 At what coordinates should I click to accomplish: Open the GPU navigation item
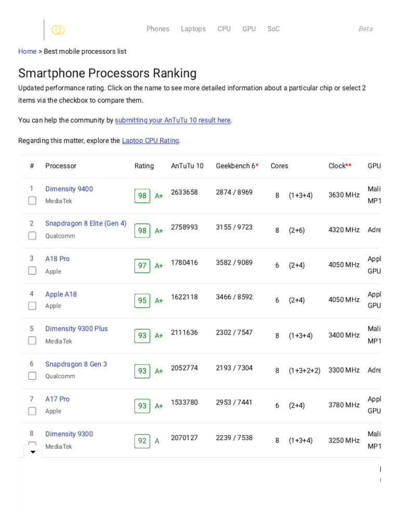(249, 29)
